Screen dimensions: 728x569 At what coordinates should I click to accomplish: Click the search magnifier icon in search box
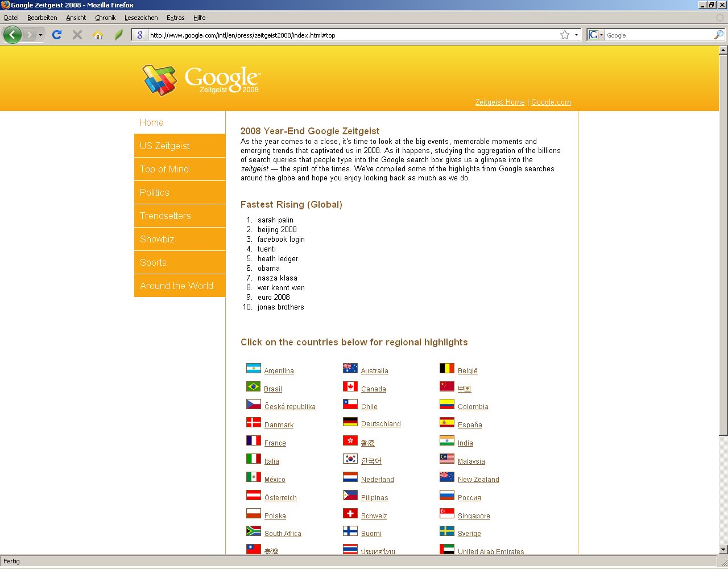tap(719, 35)
